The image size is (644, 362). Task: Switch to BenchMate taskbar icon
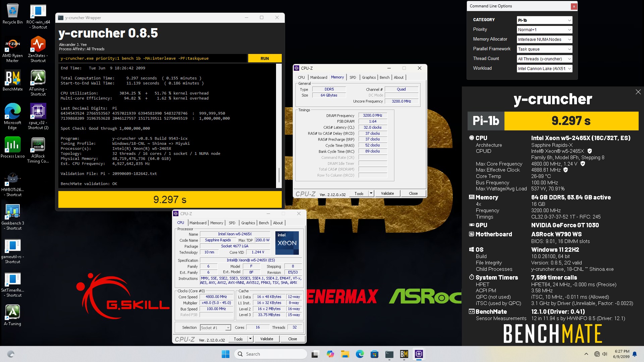click(404, 354)
